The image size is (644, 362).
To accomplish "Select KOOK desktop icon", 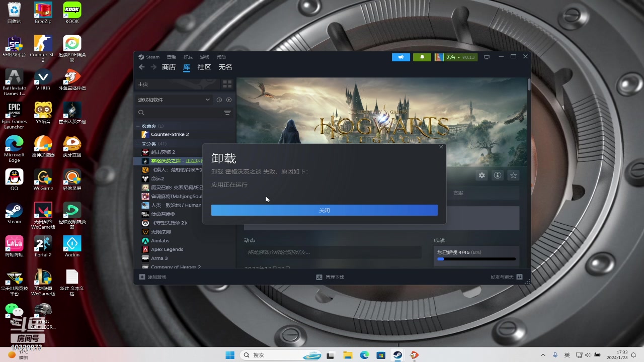I will [72, 13].
